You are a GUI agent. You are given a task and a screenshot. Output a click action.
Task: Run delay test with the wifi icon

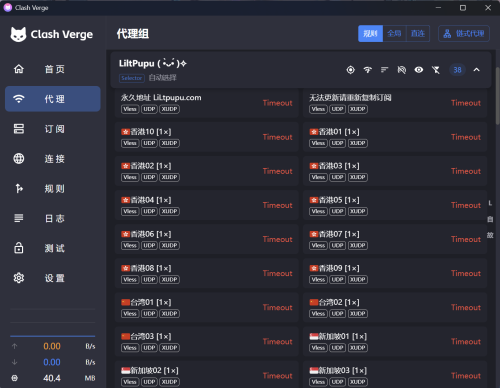(x=368, y=70)
